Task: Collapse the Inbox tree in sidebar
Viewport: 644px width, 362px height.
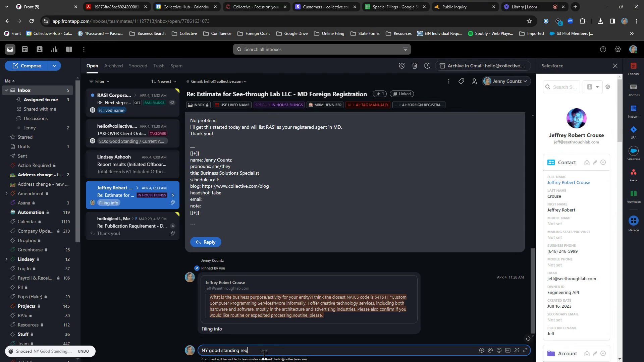Action: pos(6,90)
